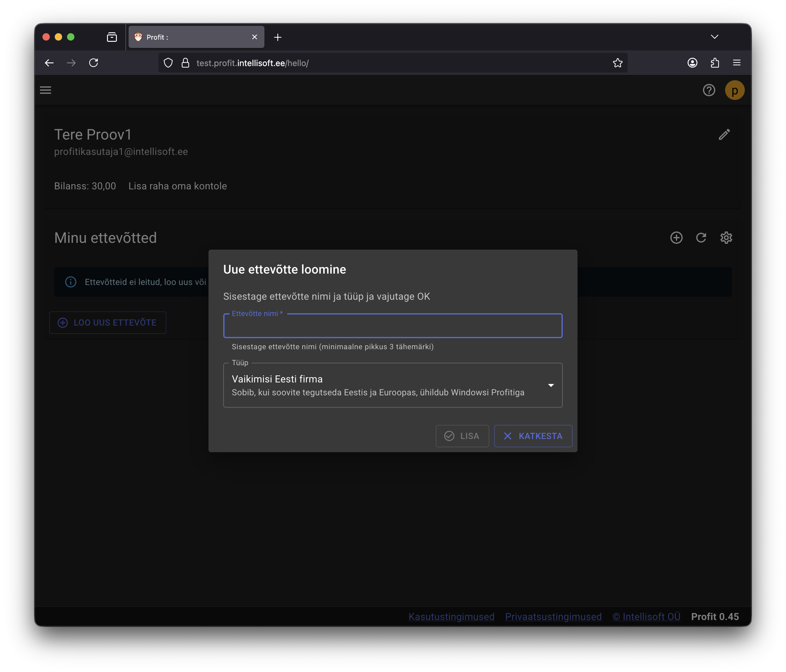Image resolution: width=786 pixels, height=672 pixels.
Task: Click the Kasutustingimused footer link
Action: point(451,617)
